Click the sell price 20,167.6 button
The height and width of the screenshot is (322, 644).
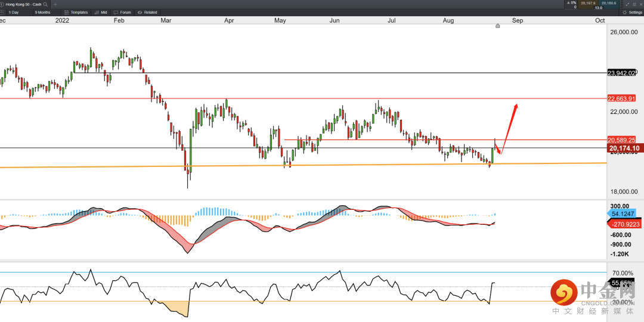point(588,4)
